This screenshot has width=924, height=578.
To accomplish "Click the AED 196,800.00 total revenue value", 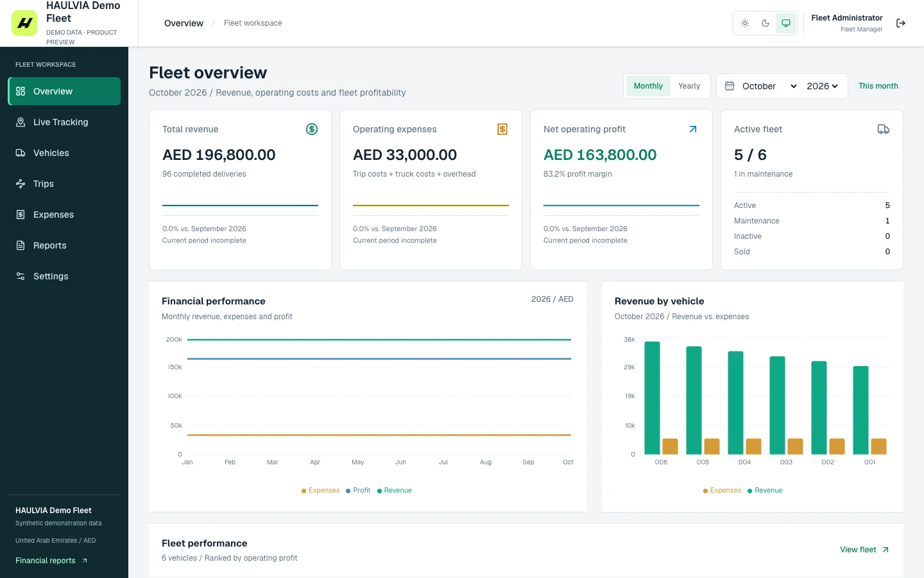I will click(x=219, y=155).
